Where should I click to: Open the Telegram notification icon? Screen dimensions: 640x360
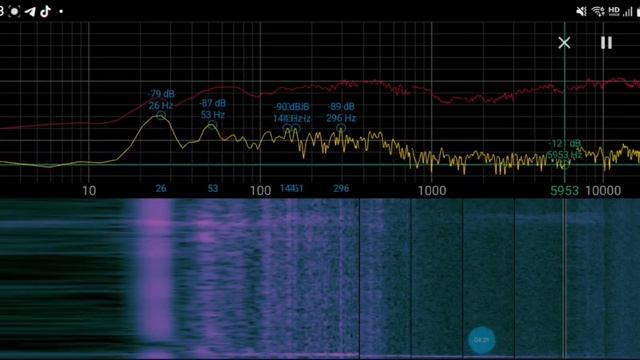coord(30,11)
